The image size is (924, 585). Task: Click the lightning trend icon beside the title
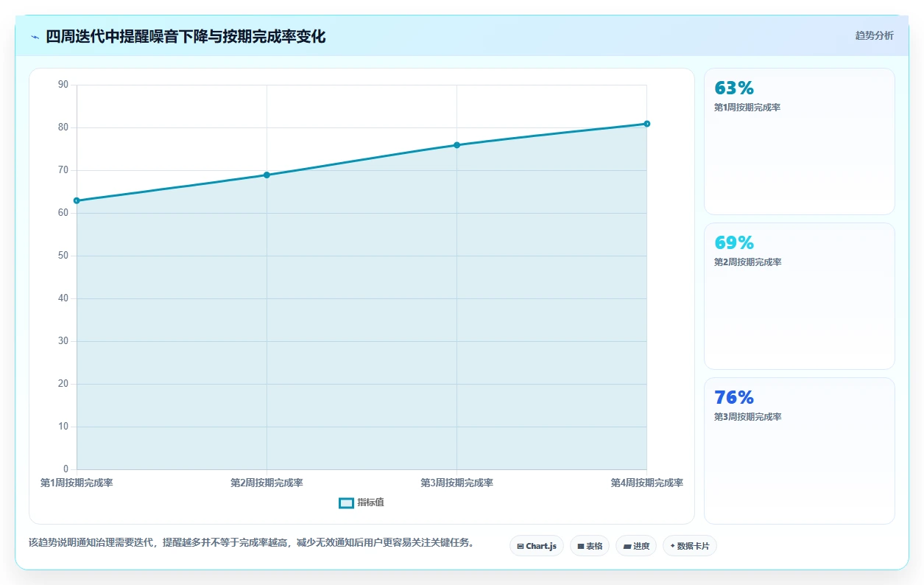pyautogui.click(x=35, y=36)
